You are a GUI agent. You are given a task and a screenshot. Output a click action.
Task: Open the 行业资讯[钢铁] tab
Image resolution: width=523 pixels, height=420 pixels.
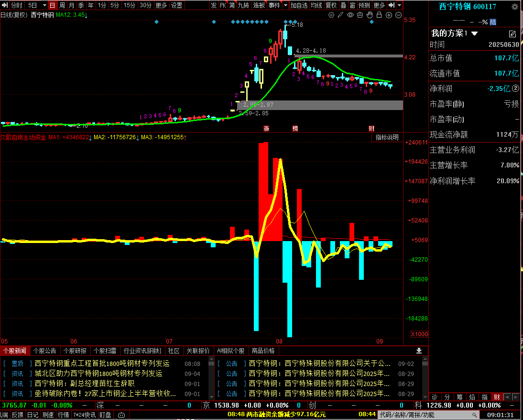pyautogui.click(x=142, y=351)
